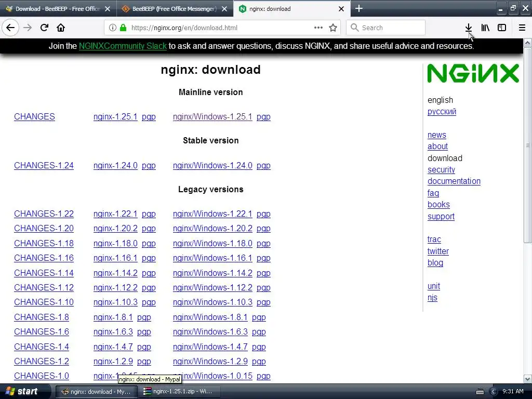
Task: Download nginx/Windows-1.22.1
Action: click(212, 214)
